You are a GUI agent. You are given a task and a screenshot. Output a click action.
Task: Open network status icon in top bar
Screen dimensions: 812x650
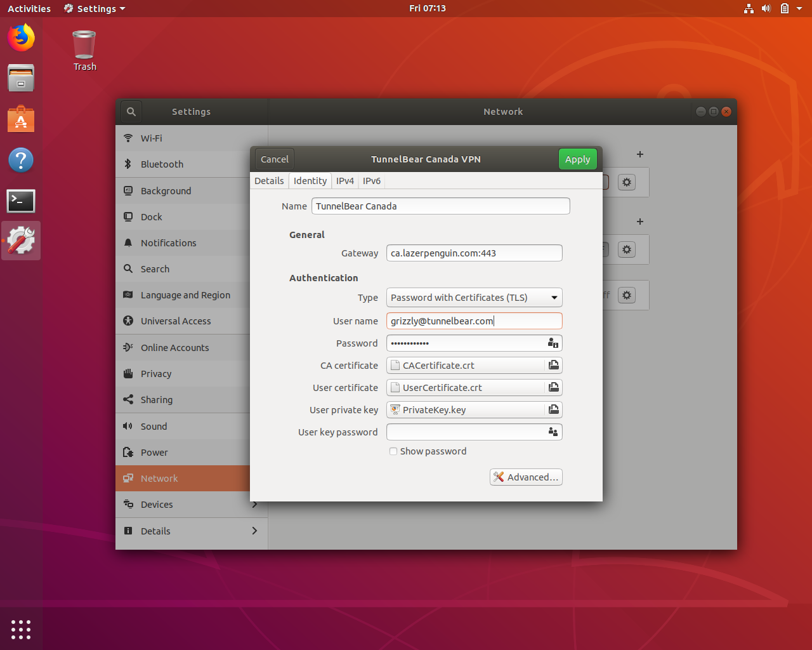749,8
